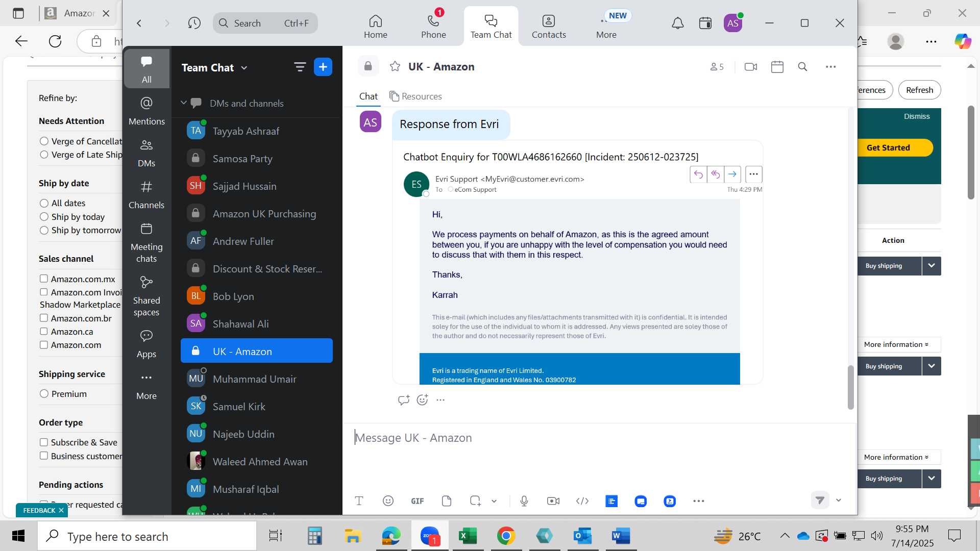
Task: Open the Phone tab
Action: point(433,26)
